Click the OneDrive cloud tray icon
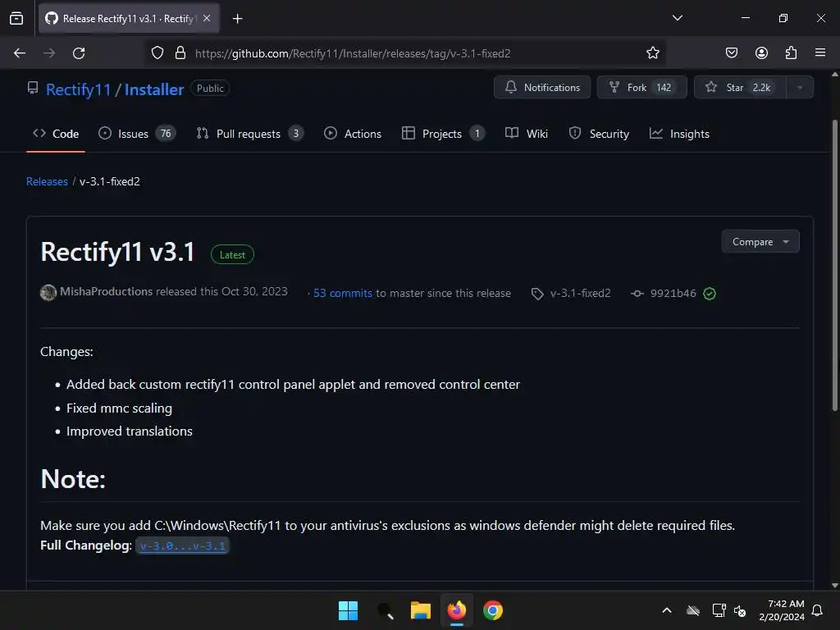Screen dimensions: 840x630 point(693,610)
